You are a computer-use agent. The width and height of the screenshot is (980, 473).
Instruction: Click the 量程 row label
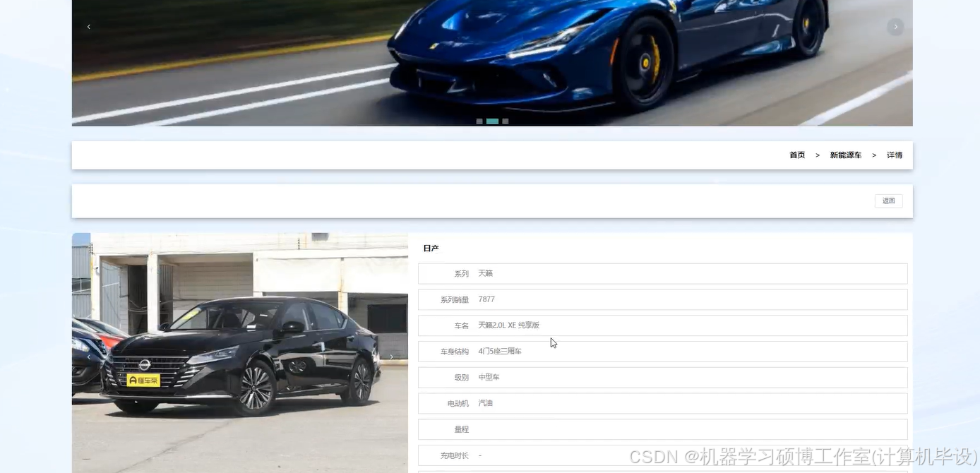point(461,429)
